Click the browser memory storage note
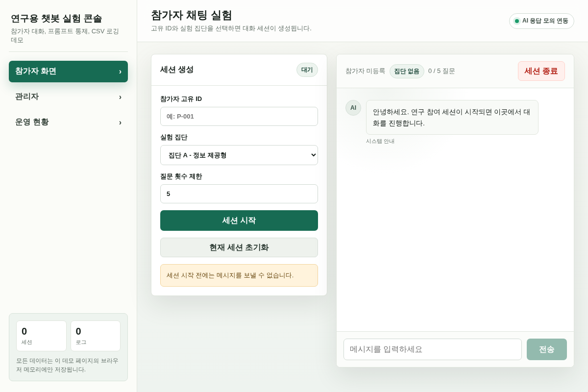 (x=68, y=365)
